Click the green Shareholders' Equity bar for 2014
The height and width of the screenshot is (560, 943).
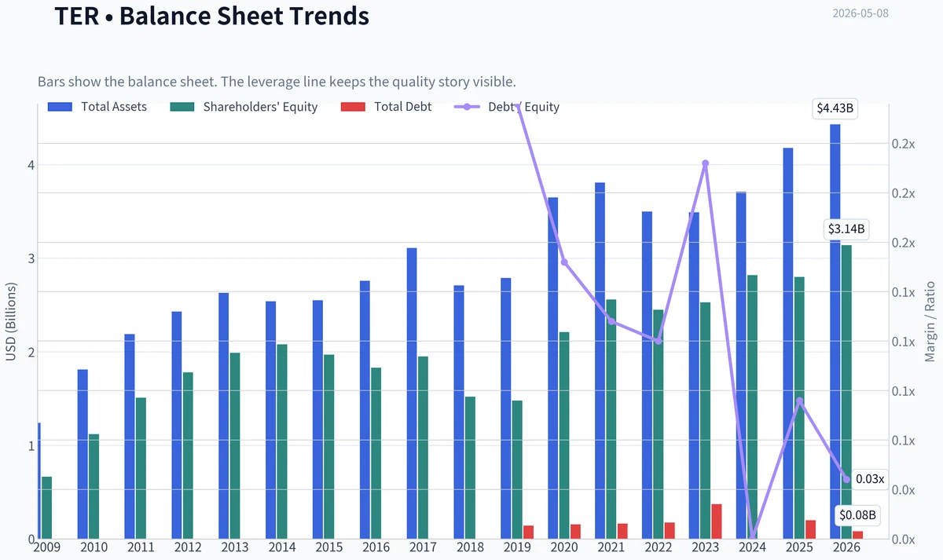[282, 441]
